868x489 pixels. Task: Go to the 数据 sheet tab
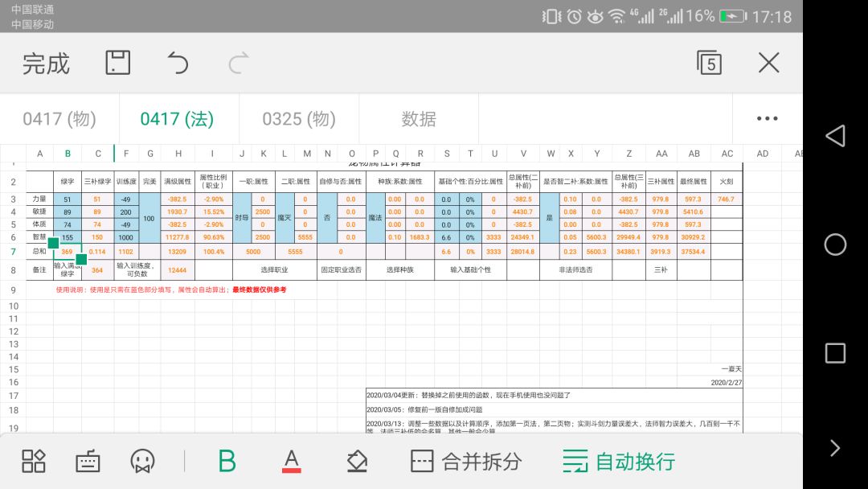(x=419, y=118)
